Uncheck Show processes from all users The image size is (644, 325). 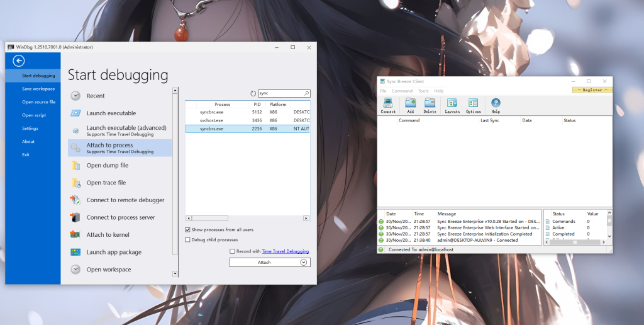(x=188, y=230)
